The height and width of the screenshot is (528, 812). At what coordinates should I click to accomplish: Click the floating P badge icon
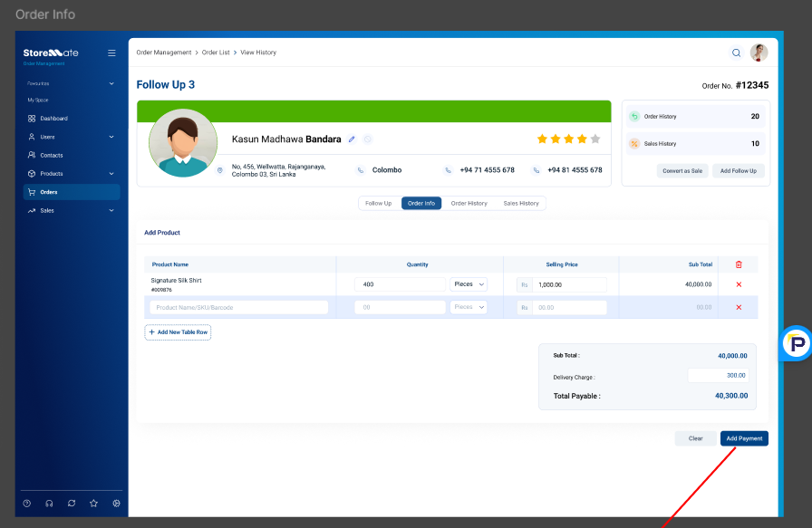(796, 343)
